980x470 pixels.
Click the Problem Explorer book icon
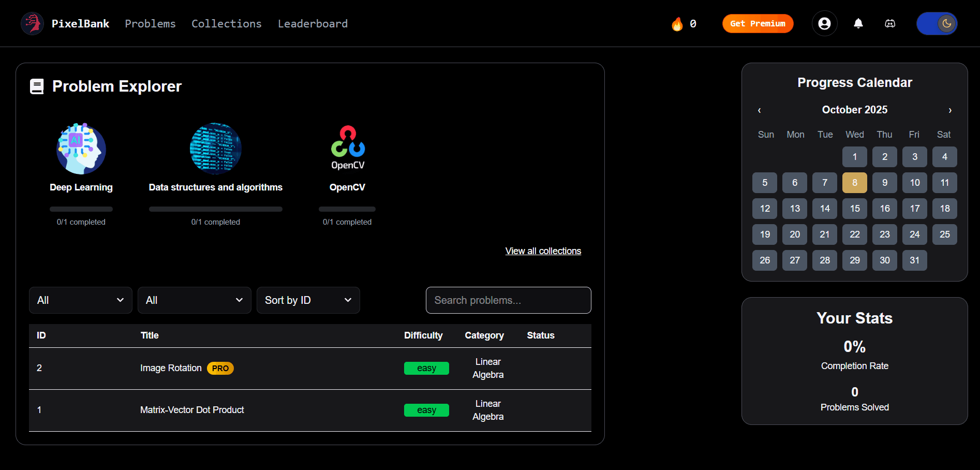pos(37,86)
